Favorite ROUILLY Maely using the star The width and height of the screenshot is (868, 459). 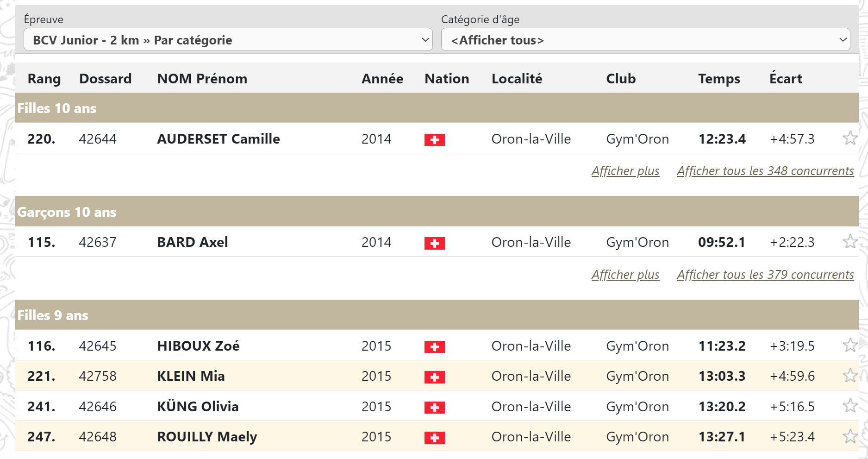850,436
